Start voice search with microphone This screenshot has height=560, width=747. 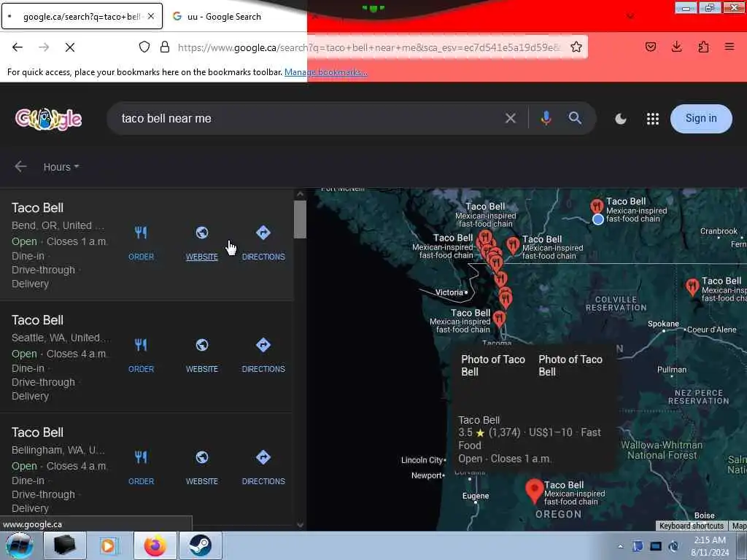546,118
